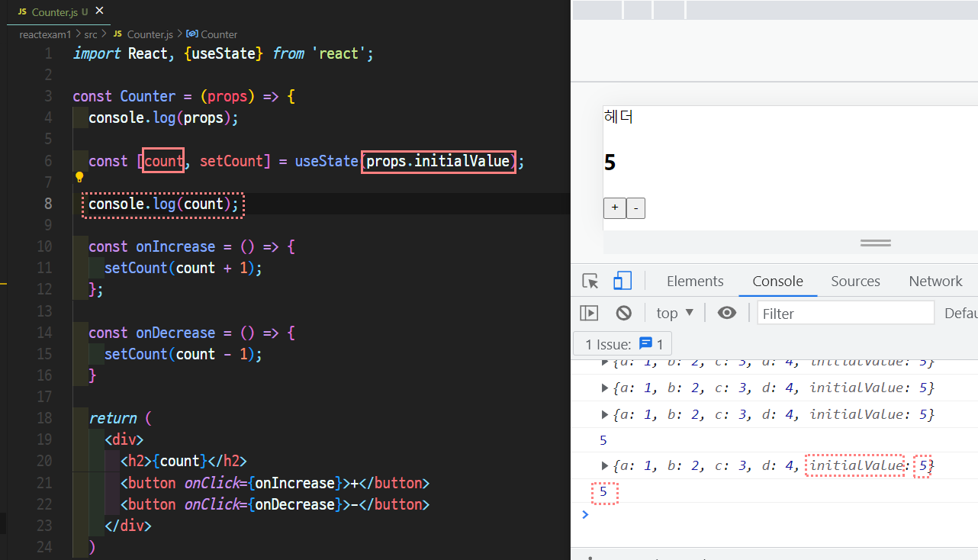The height and width of the screenshot is (560, 978).
Task: Click the 1 Issue button
Action: click(623, 344)
